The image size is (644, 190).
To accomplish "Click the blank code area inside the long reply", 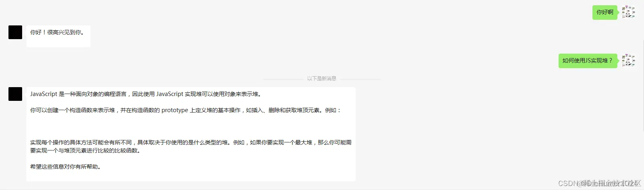I will 191,126.
